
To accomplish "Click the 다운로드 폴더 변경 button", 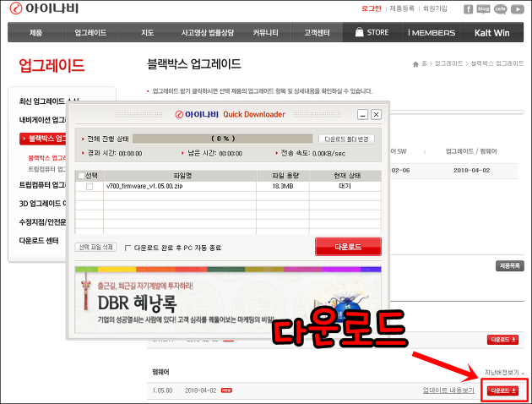I will [346, 139].
